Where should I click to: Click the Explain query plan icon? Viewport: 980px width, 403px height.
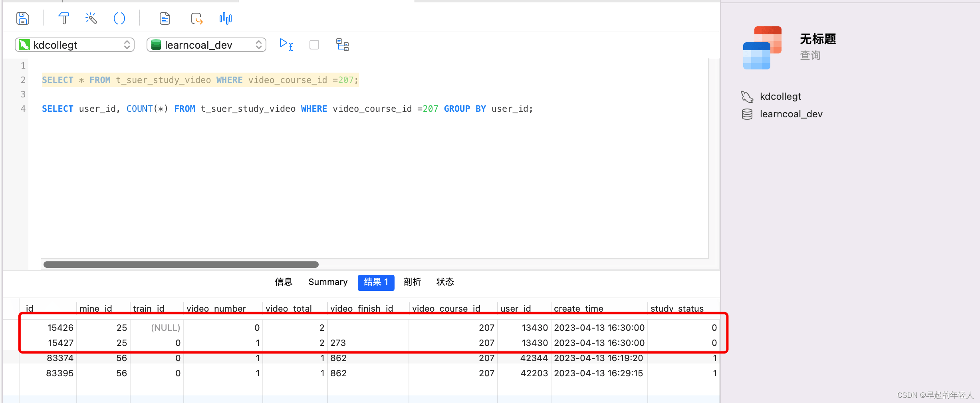(342, 45)
